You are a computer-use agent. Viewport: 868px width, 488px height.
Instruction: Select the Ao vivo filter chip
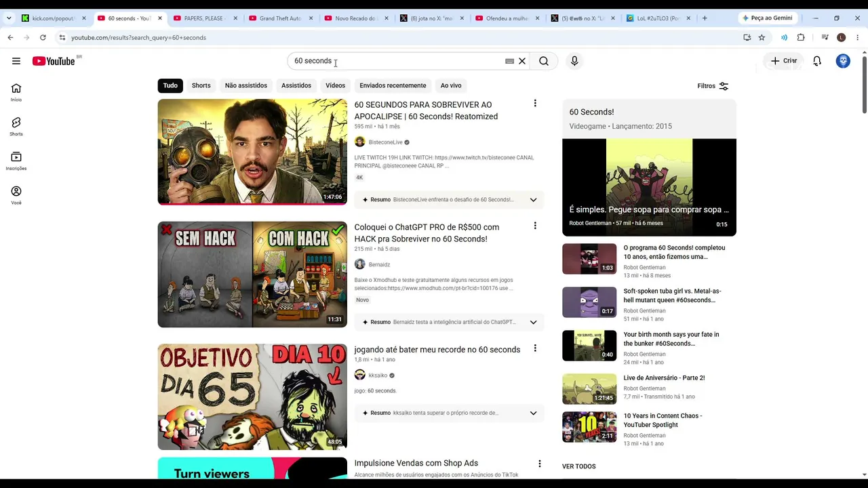pos(451,85)
